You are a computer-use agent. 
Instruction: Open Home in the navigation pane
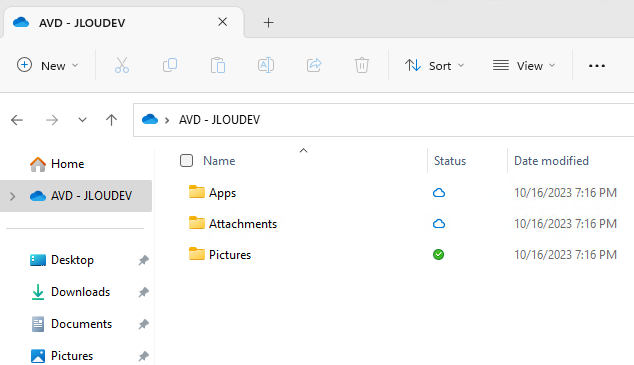pyautogui.click(x=68, y=164)
